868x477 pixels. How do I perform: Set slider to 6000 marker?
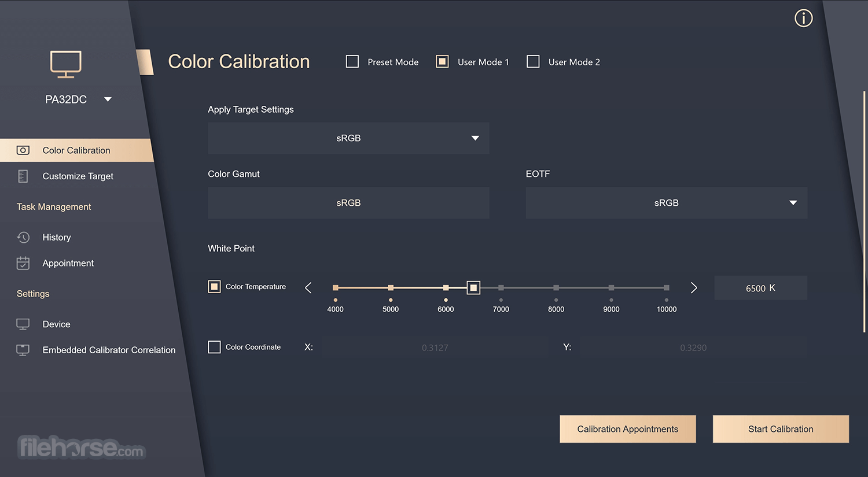point(446,287)
